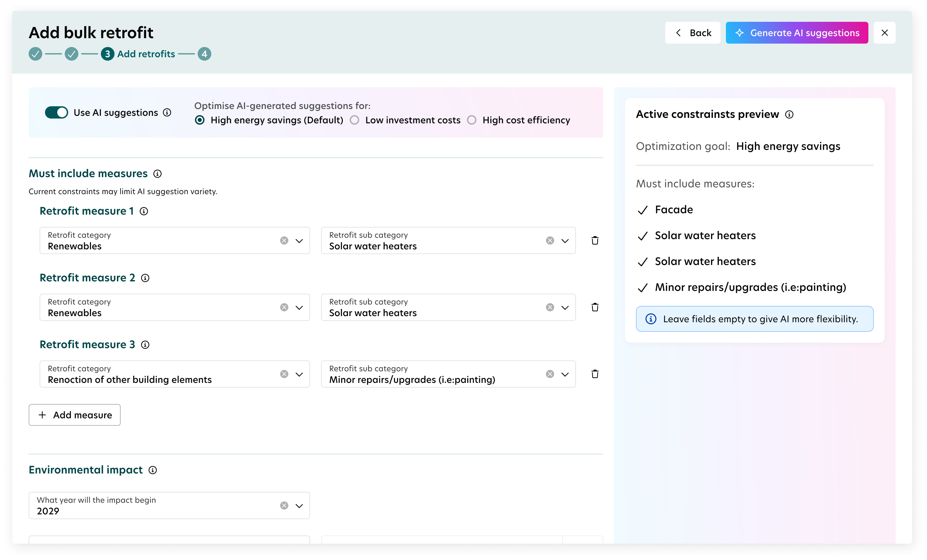Go to step 4 in the stepper

pos(204,54)
